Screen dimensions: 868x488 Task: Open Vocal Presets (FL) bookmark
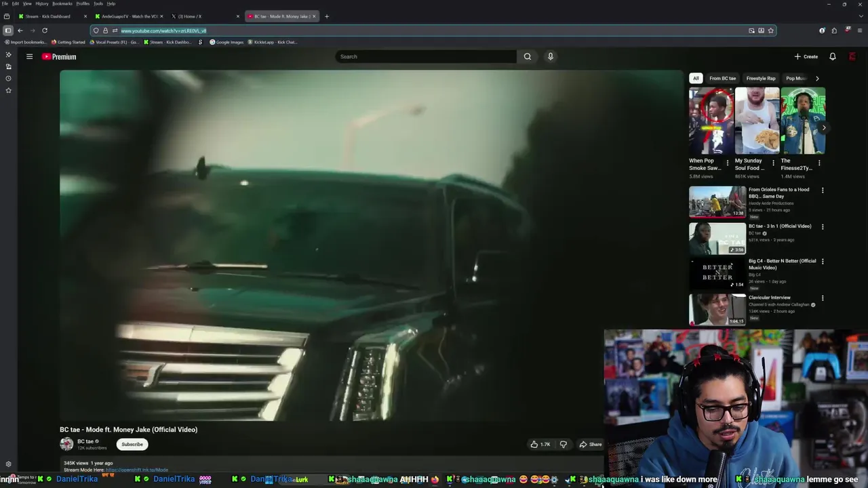point(113,42)
